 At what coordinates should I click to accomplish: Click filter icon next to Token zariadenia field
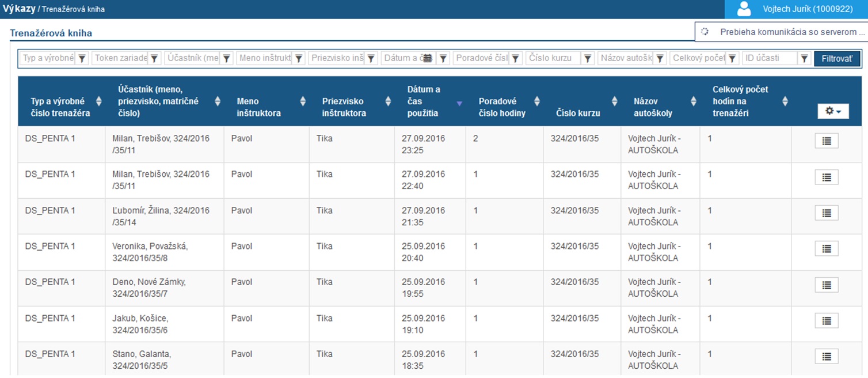tap(154, 58)
